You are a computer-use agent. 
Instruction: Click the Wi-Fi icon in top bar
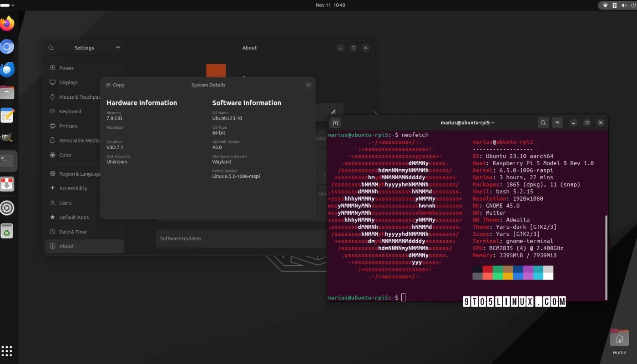pyautogui.click(x=605, y=5)
